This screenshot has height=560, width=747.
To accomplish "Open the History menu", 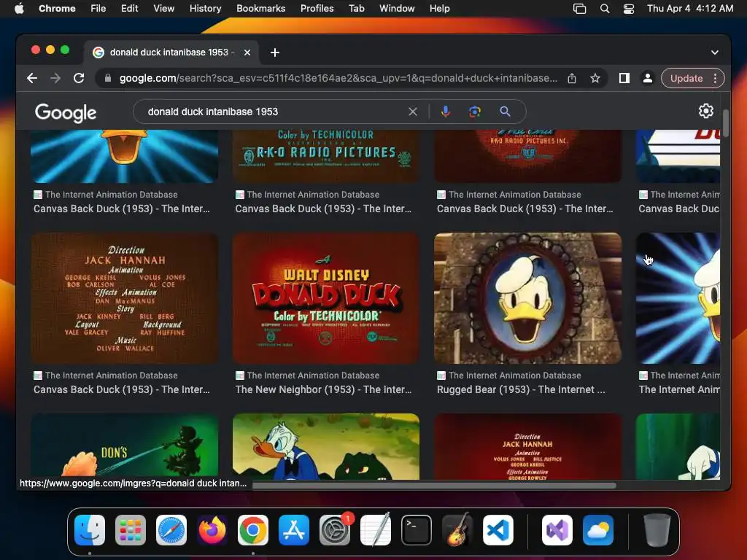I will point(205,8).
